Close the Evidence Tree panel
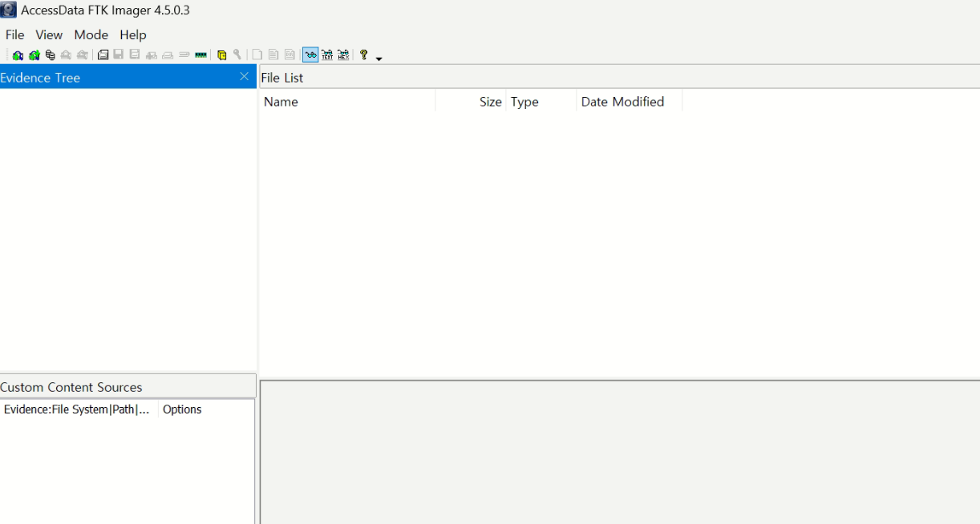 tap(245, 77)
